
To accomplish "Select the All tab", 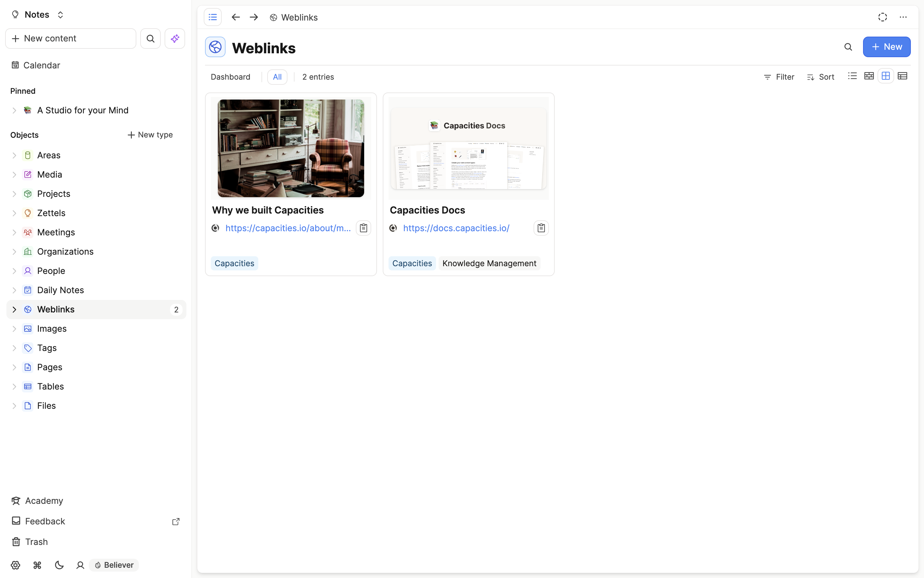I will click(277, 77).
